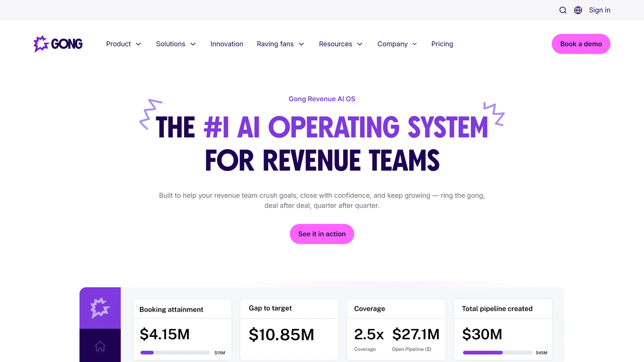The image size is (644, 362).
Task: Click the Book a demo button
Action: 581,44
